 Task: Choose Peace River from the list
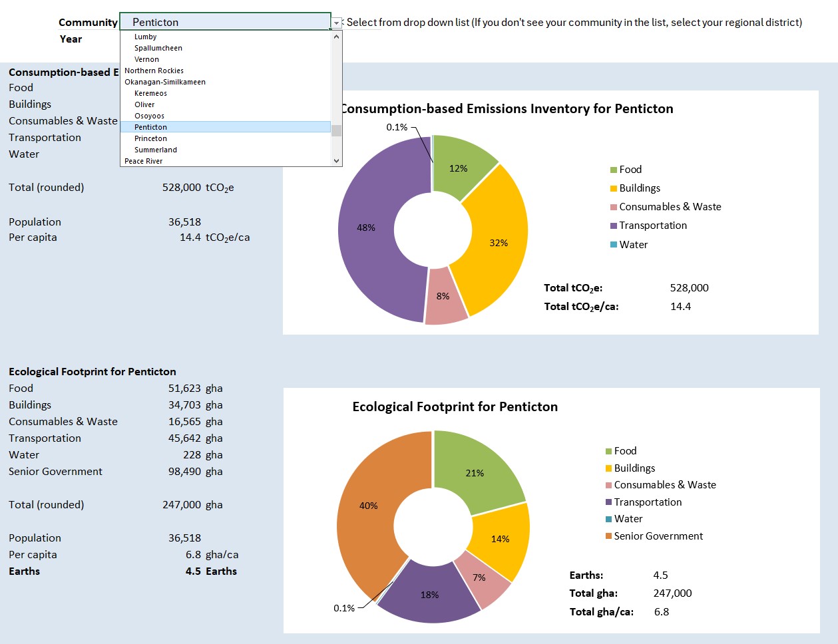tap(144, 161)
